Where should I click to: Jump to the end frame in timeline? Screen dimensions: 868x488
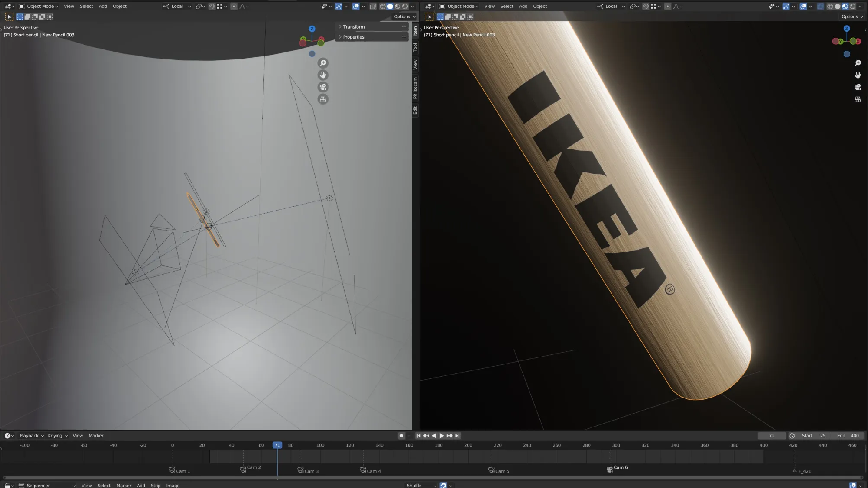(458, 436)
